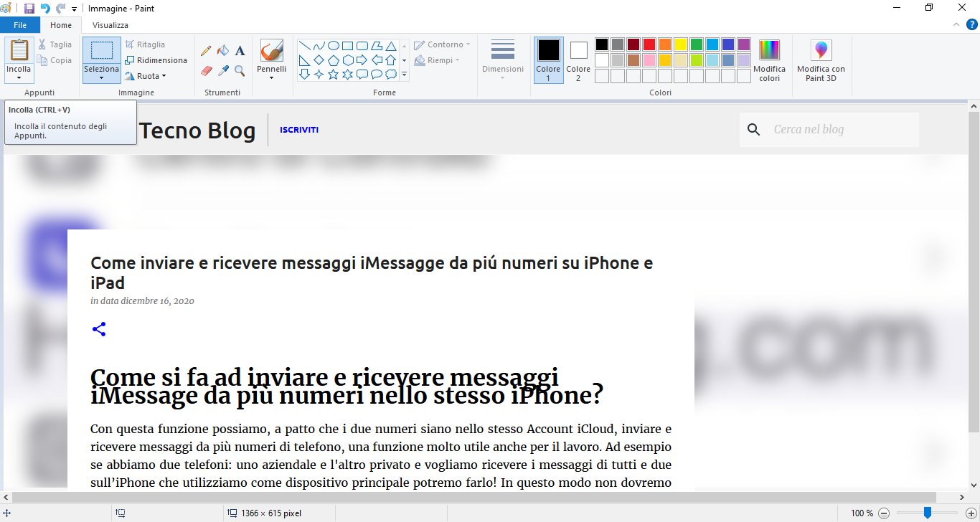This screenshot has width=980, height=522.
Task: Click the Ridimensiona button
Action: pyautogui.click(x=156, y=60)
